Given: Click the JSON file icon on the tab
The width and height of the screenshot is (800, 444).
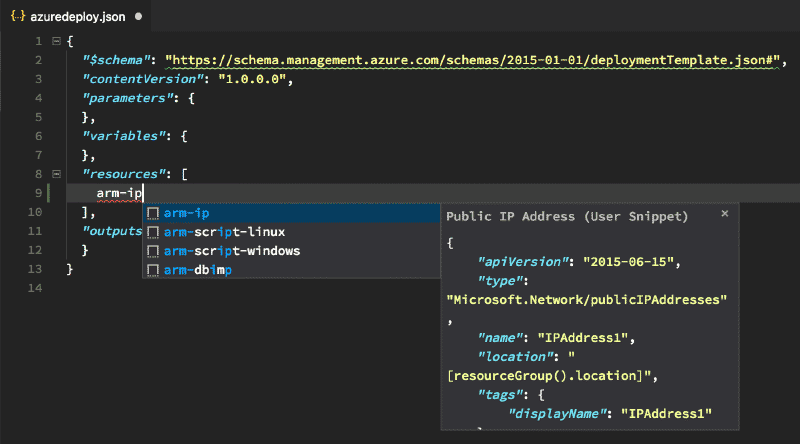Looking at the screenshot, I should 17,17.
